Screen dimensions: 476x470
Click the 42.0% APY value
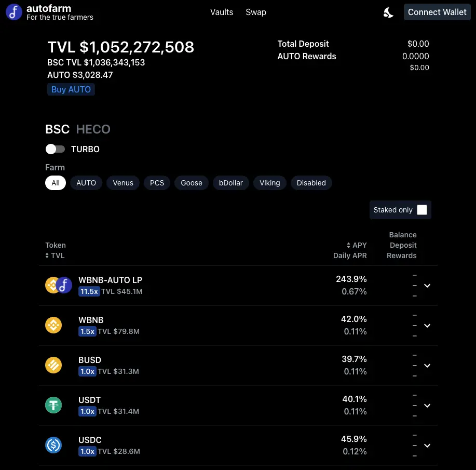(354, 319)
